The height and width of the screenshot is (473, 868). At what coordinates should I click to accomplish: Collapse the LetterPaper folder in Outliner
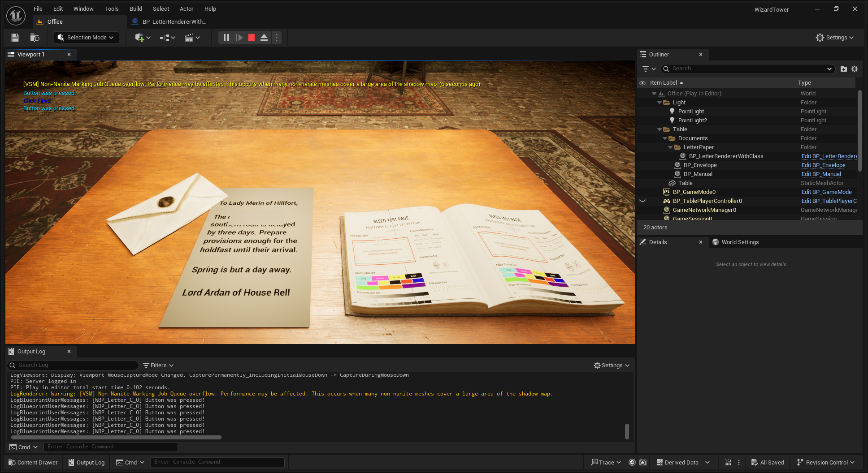670,147
